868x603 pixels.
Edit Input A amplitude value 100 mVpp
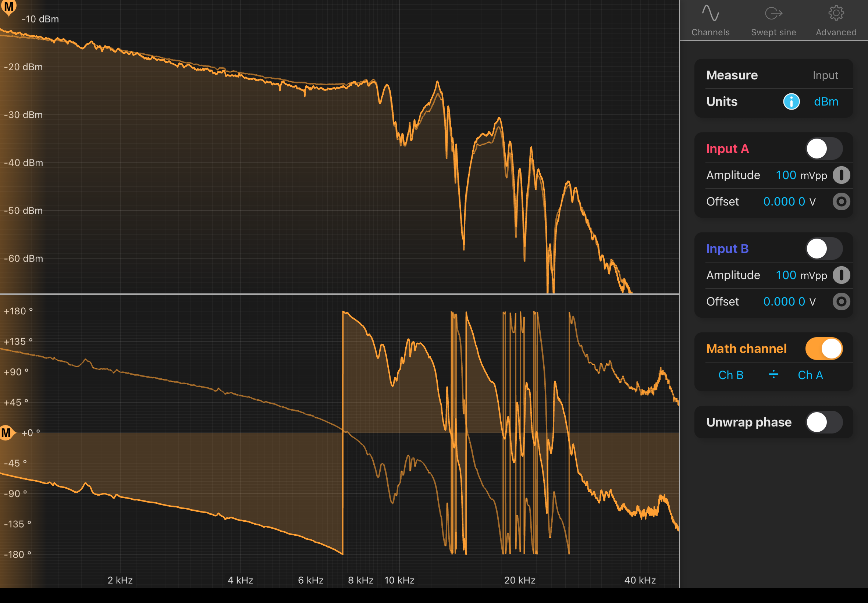801,175
